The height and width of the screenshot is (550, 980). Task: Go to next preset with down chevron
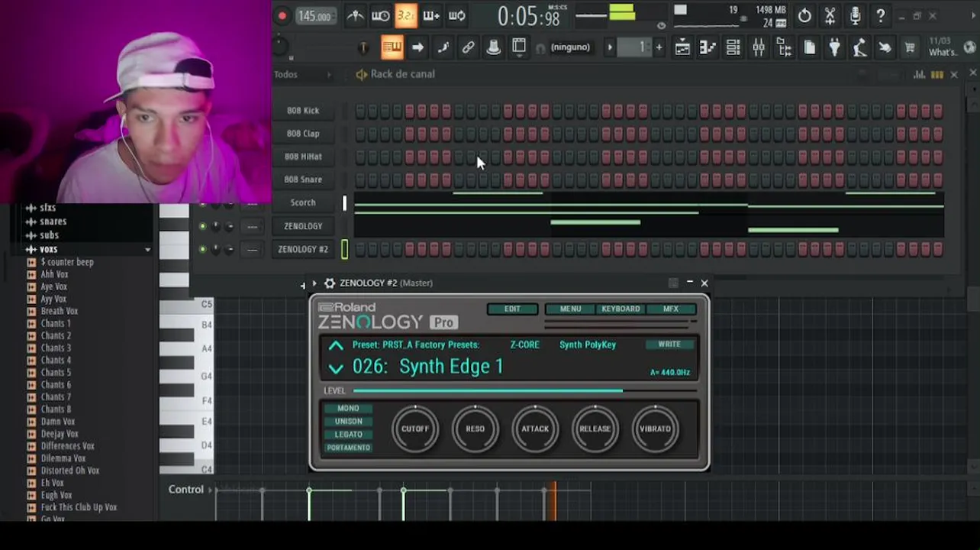coord(336,369)
